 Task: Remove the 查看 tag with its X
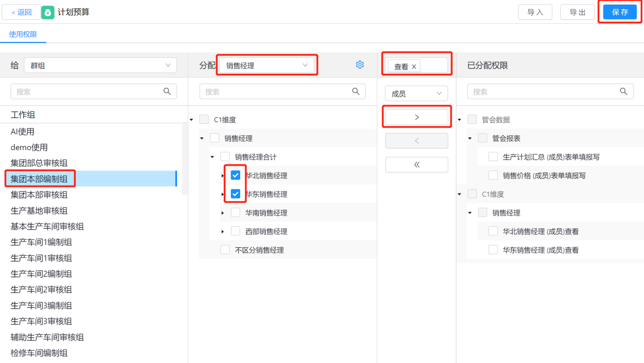point(414,66)
